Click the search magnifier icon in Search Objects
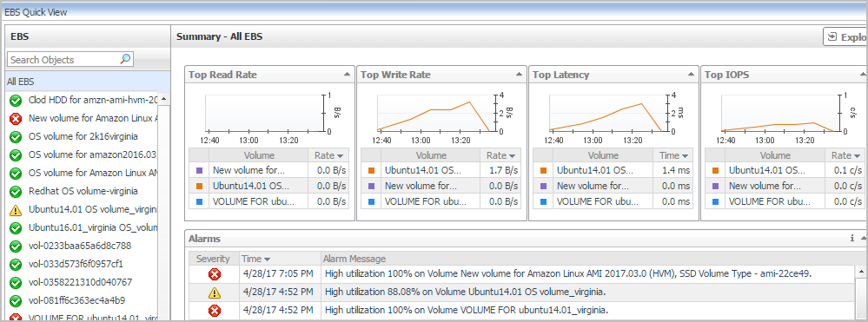 (x=126, y=59)
